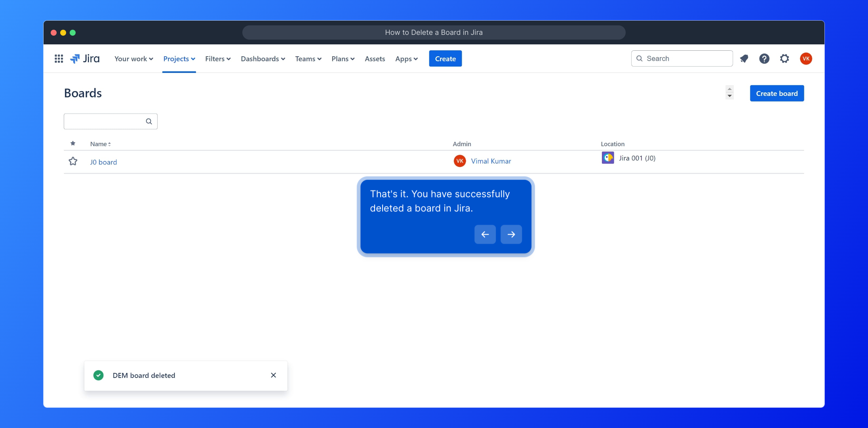Expand the Teams dropdown

click(x=308, y=59)
